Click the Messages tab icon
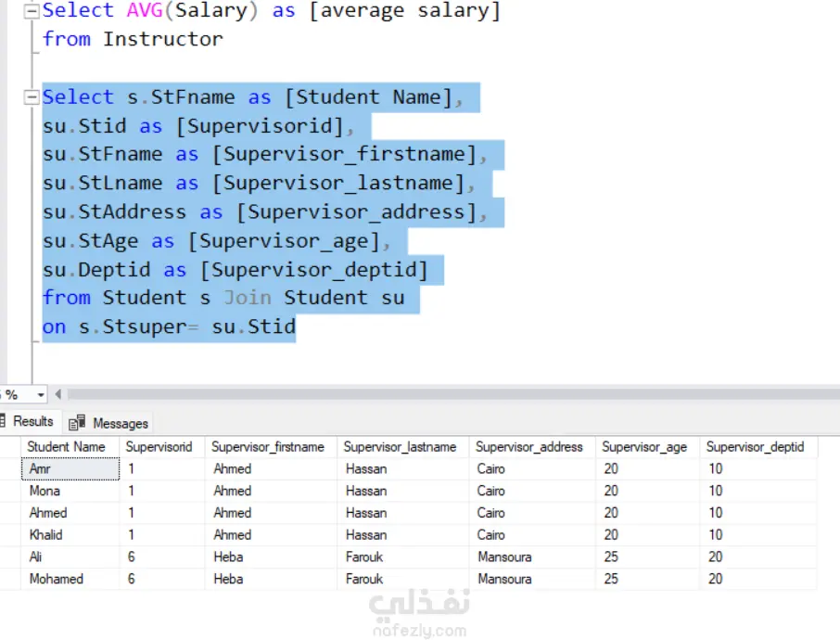The width and height of the screenshot is (840, 640). click(x=77, y=423)
